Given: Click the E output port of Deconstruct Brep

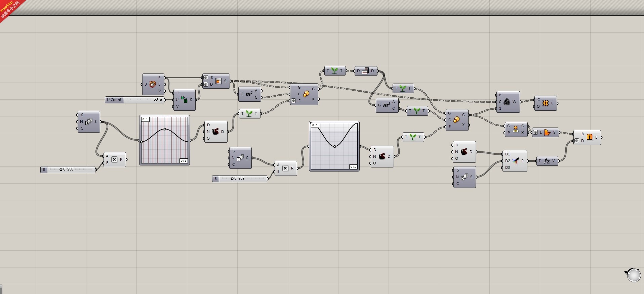Looking at the screenshot, I should pos(165,84).
